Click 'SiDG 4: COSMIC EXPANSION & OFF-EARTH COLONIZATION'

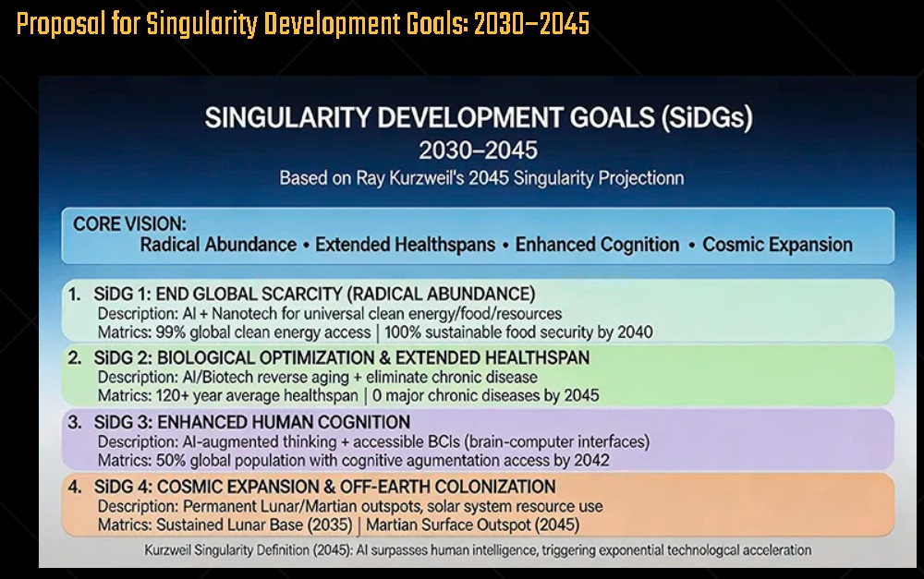tap(324, 487)
